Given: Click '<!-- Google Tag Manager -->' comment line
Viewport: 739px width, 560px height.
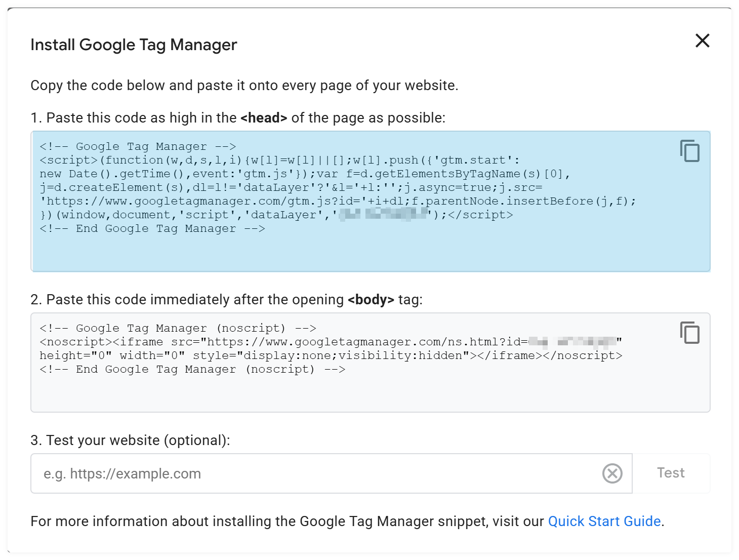Looking at the screenshot, I should 138,146.
